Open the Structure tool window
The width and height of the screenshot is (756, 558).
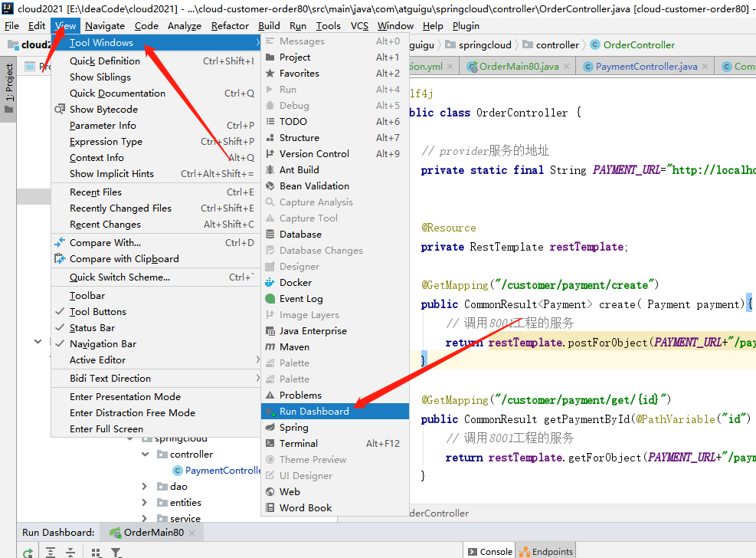pyautogui.click(x=335, y=138)
